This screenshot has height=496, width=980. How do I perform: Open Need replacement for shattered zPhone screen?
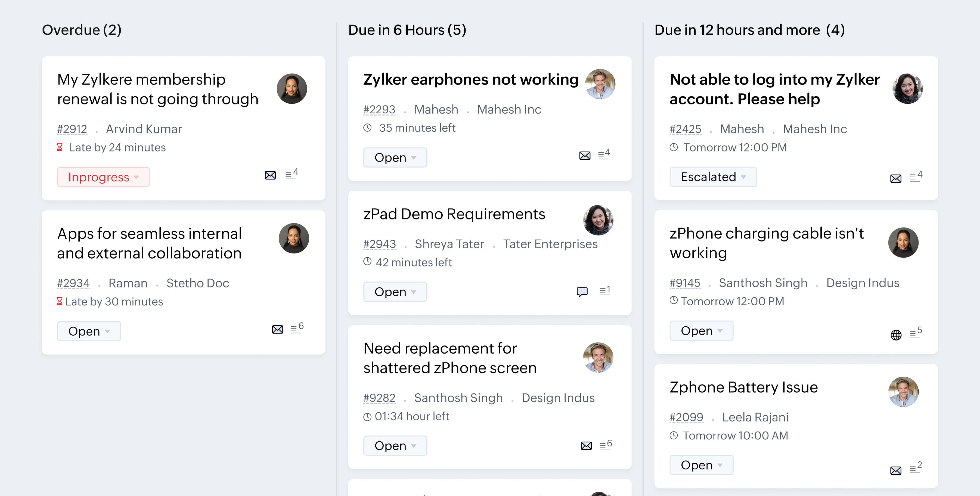tap(450, 358)
